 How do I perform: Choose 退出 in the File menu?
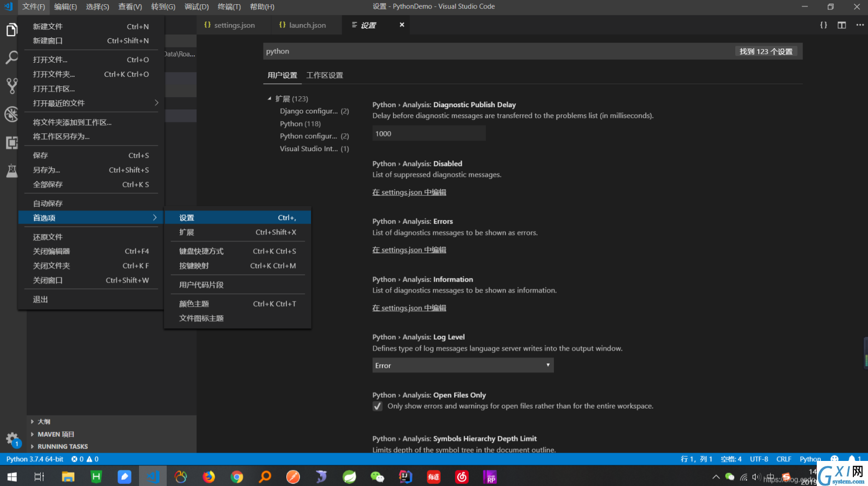91,299
